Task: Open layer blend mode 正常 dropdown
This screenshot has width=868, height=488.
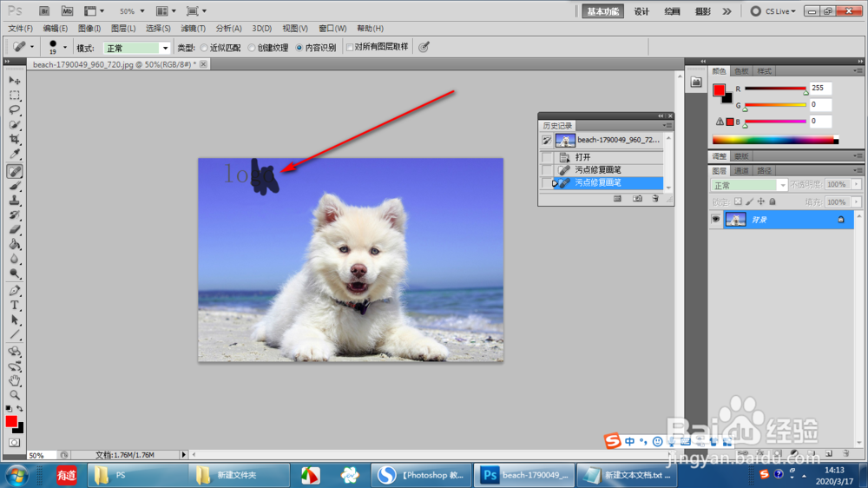Action: click(748, 185)
